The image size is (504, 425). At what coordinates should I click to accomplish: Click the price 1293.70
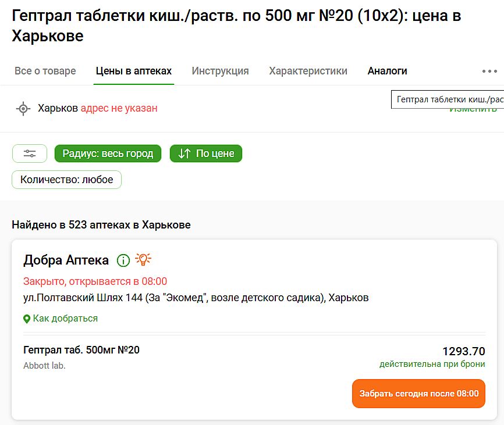click(463, 351)
